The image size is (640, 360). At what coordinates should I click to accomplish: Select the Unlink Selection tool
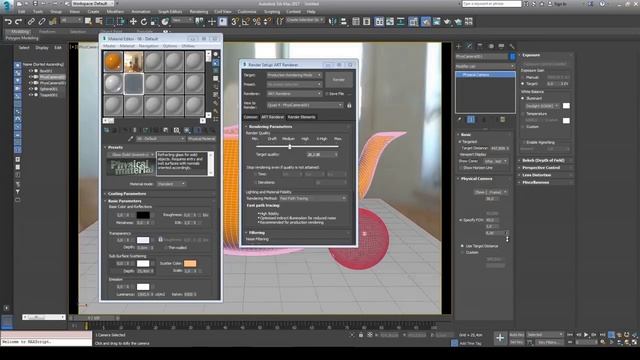click(x=42, y=22)
